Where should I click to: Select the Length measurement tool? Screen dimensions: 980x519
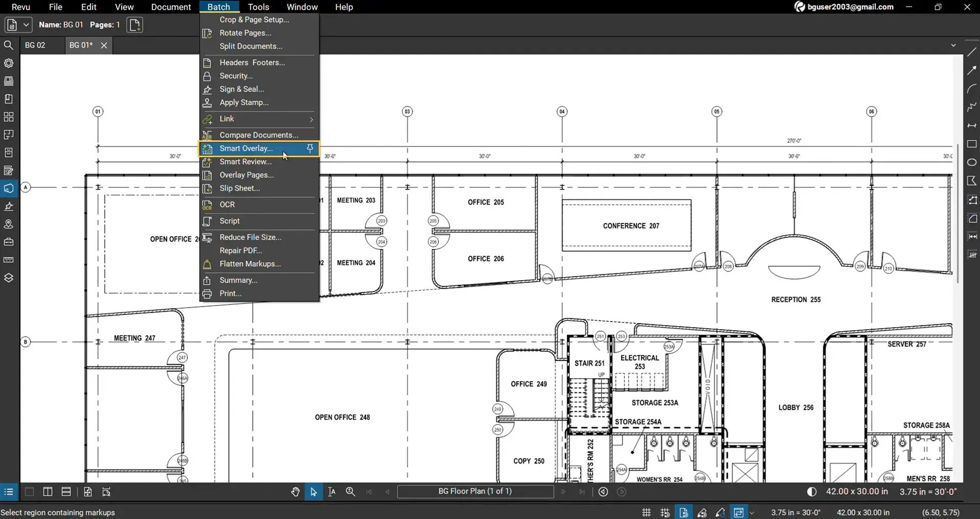pos(972,237)
